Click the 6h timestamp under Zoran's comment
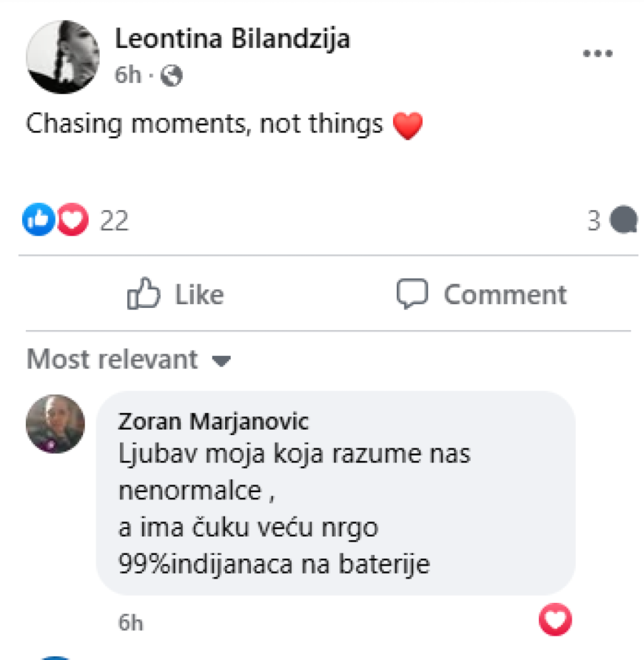The image size is (644, 660). [x=130, y=623]
